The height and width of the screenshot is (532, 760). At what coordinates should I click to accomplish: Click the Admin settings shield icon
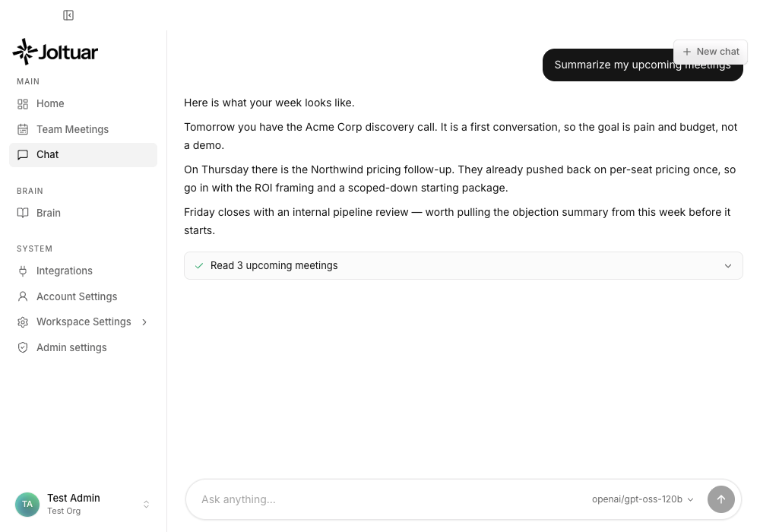[x=23, y=347]
